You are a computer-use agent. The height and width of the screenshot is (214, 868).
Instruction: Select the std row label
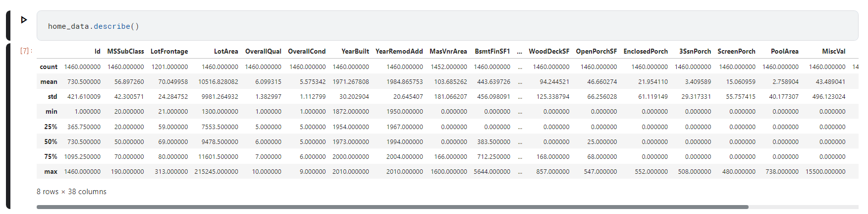point(53,96)
